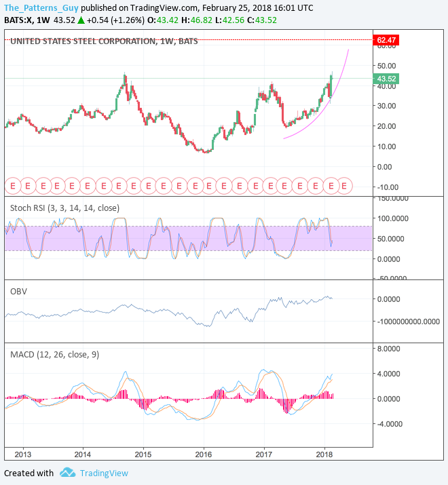Screen dimensions: 448x485
Task: Click the green 43.52 price axis label
Action: (386, 79)
